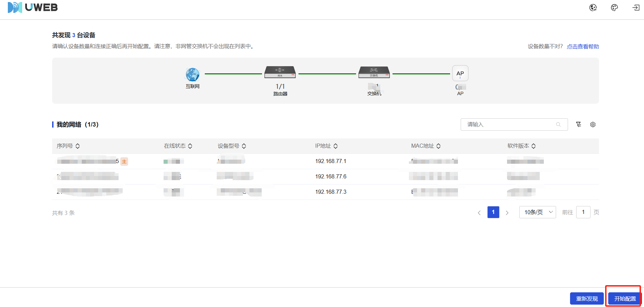
Task: Open the 10条/页 page size dropdown
Action: pyautogui.click(x=537, y=212)
